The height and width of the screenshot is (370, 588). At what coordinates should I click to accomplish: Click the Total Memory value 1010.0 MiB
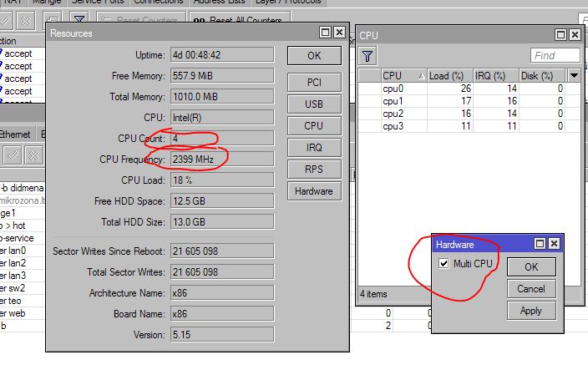coord(222,97)
